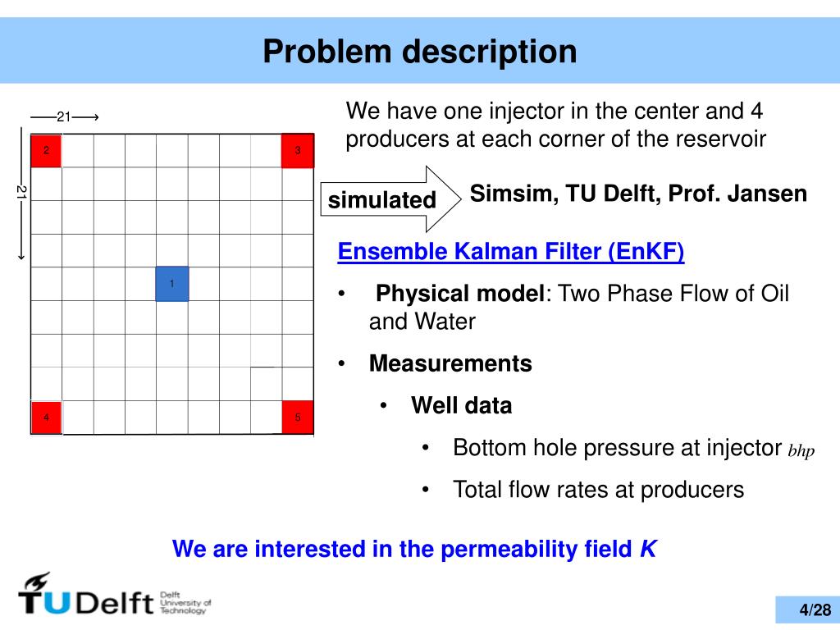Image resolution: width=840 pixels, height=630 pixels.
Task: Click the Well data sub-bullet
Action: [461, 405]
